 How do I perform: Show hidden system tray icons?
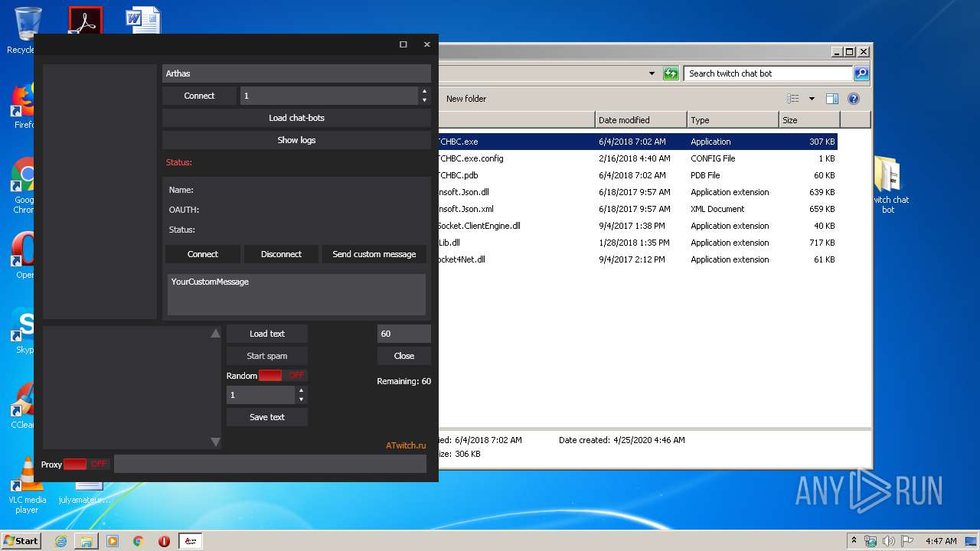(854, 540)
